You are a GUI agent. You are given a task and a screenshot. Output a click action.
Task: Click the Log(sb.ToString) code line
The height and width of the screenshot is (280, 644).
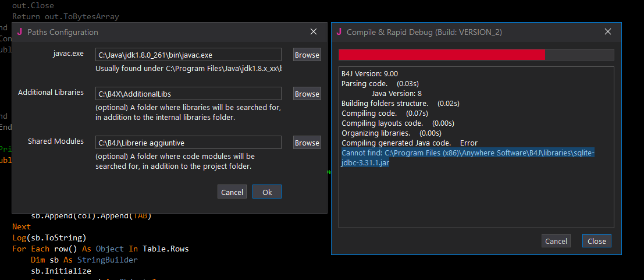(x=49, y=238)
